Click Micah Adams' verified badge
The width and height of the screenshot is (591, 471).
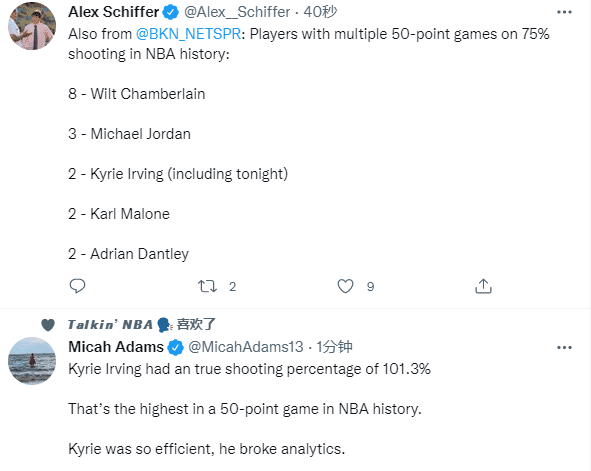(175, 347)
